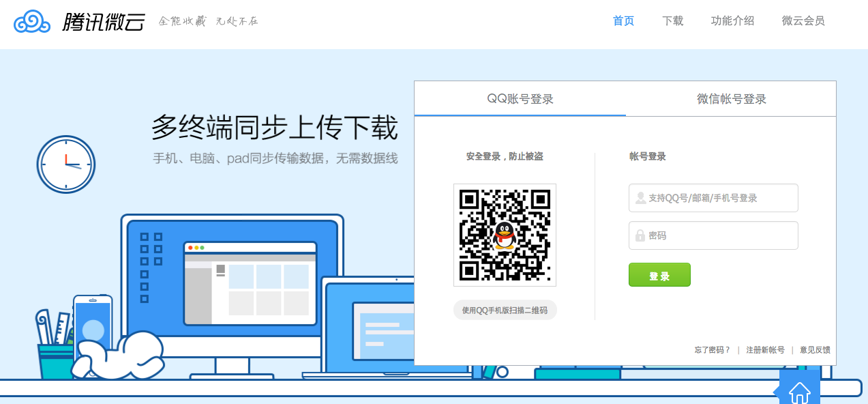
Task: Switch to the QQ账号登录 tab
Action: pos(520,99)
